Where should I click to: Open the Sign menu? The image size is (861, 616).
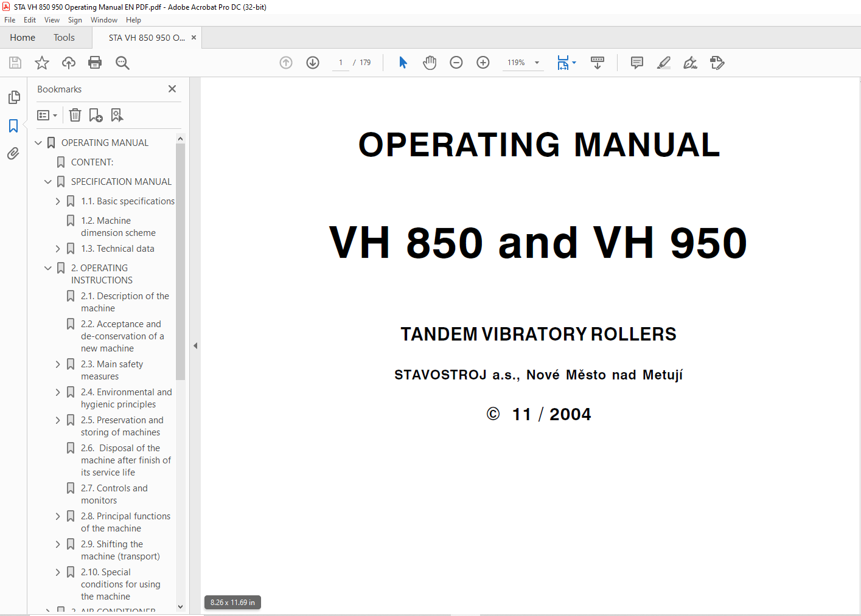tap(75, 20)
